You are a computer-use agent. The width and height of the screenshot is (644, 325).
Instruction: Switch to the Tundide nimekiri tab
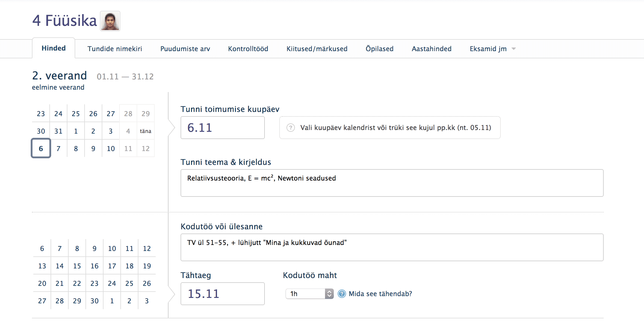coord(115,49)
